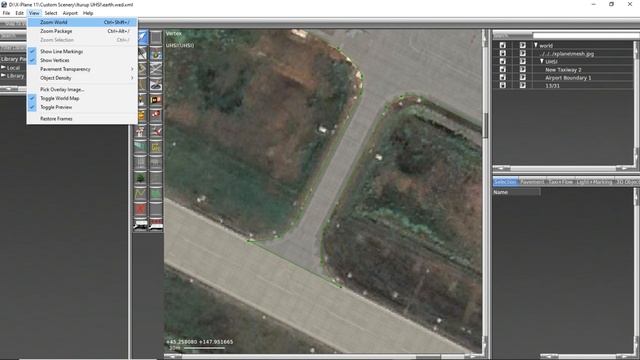The height and width of the screenshot is (360, 640).
Task: Toggle visibility of runway 13/31
Action: [522, 85]
